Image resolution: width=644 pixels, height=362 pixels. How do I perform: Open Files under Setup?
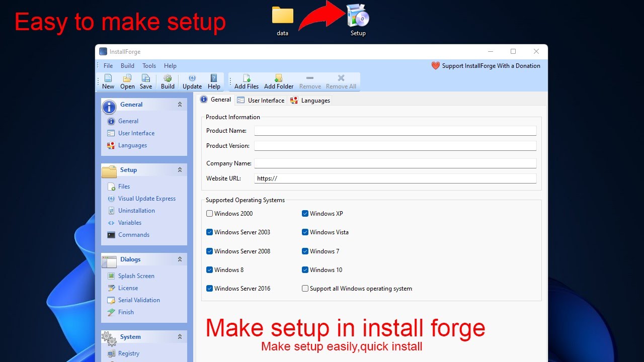[124, 187]
